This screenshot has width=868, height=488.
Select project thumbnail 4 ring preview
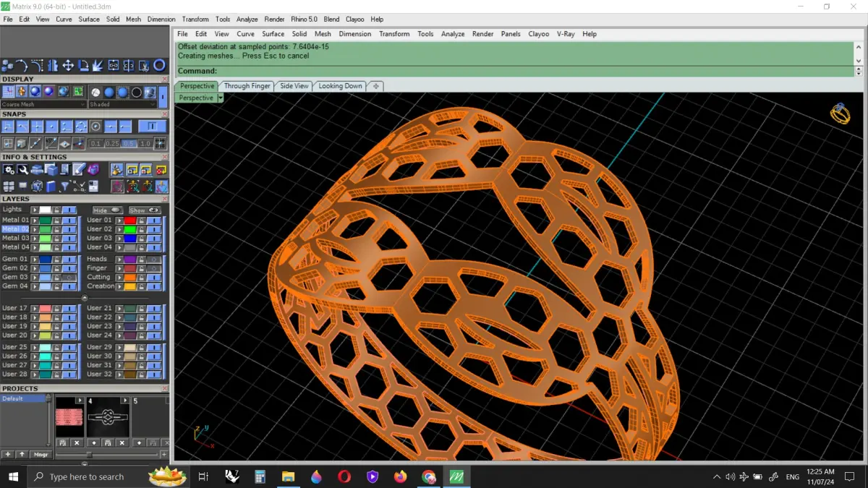[108, 417]
